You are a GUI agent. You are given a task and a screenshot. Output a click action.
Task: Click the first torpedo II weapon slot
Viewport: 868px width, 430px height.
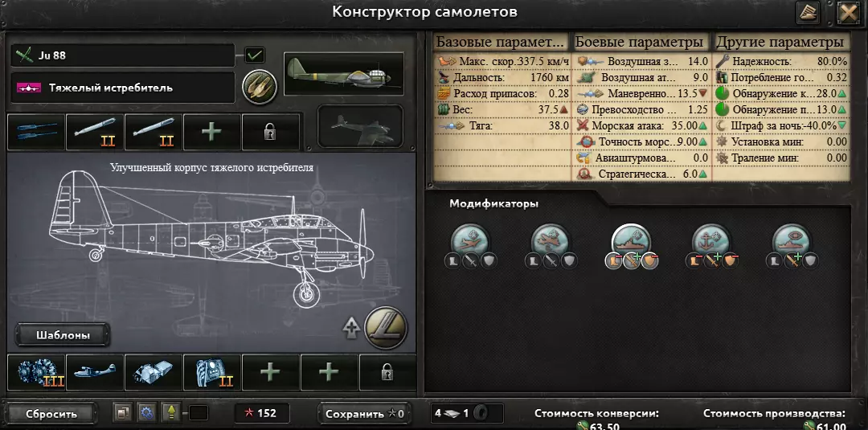95,132
